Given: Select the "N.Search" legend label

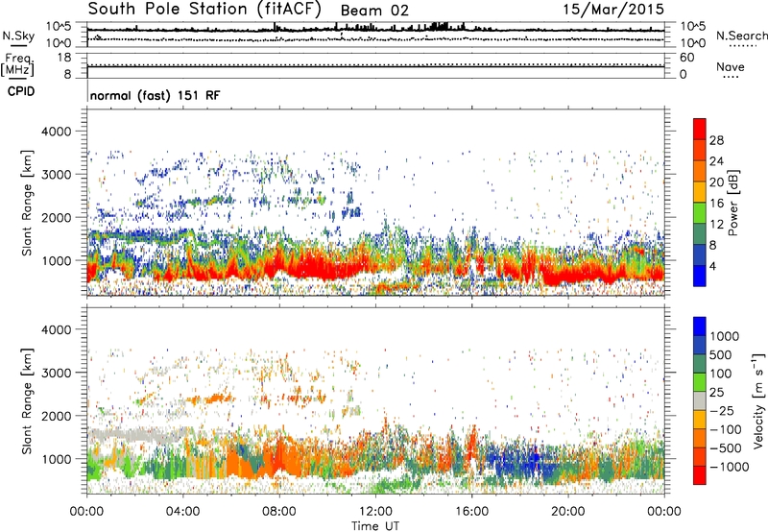Looking at the screenshot, I should pyautogui.click(x=741, y=36).
